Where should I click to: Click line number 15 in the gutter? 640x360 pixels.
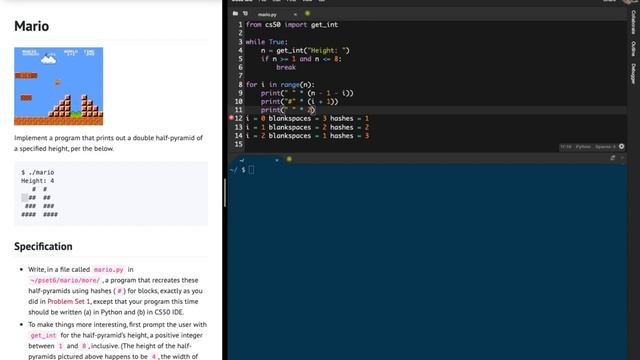point(238,144)
